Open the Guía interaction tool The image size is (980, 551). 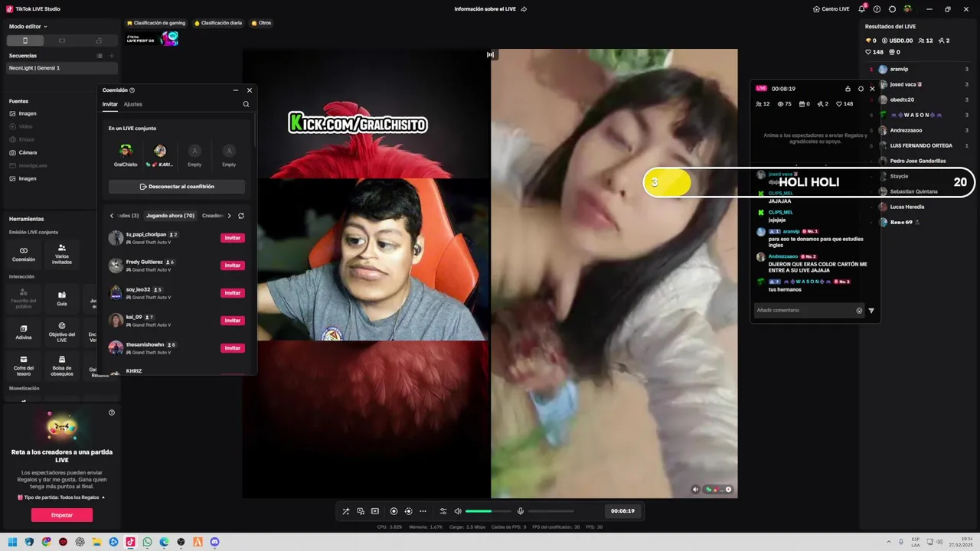tap(62, 298)
